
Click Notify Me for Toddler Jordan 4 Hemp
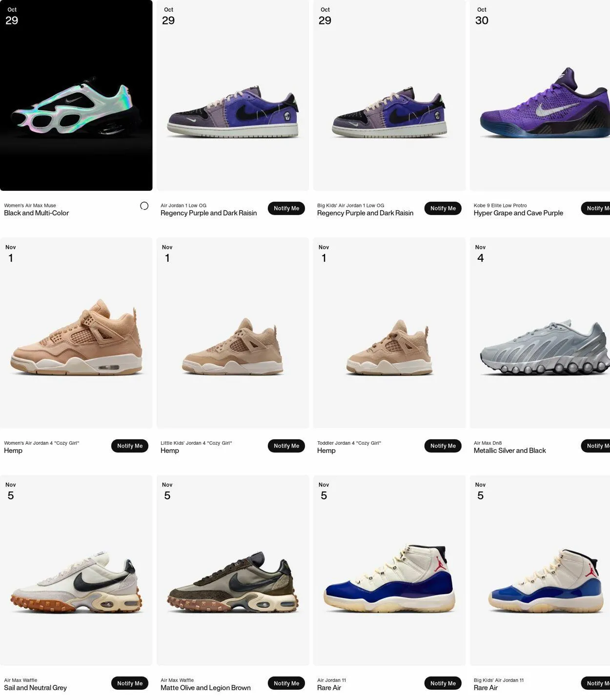click(x=443, y=446)
